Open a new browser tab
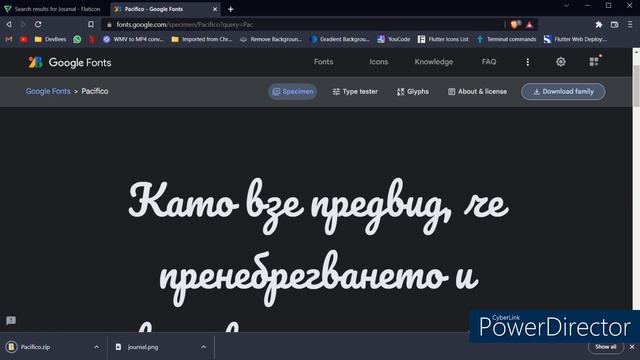The width and height of the screenshot is (640, 360). pos(231,9)
